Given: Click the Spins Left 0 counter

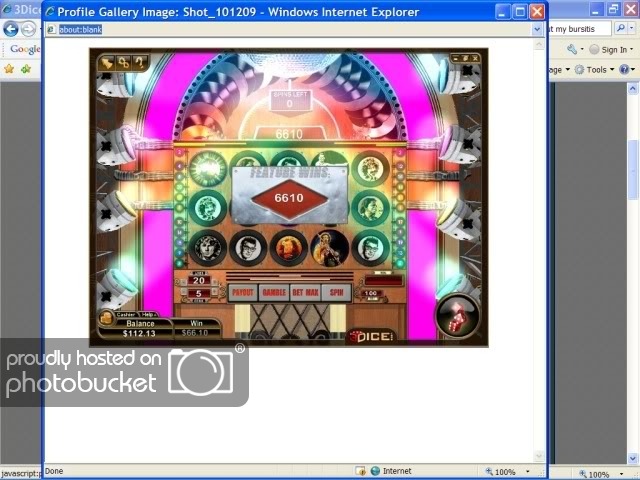Looking at the screenshot, I should [289, 100].
